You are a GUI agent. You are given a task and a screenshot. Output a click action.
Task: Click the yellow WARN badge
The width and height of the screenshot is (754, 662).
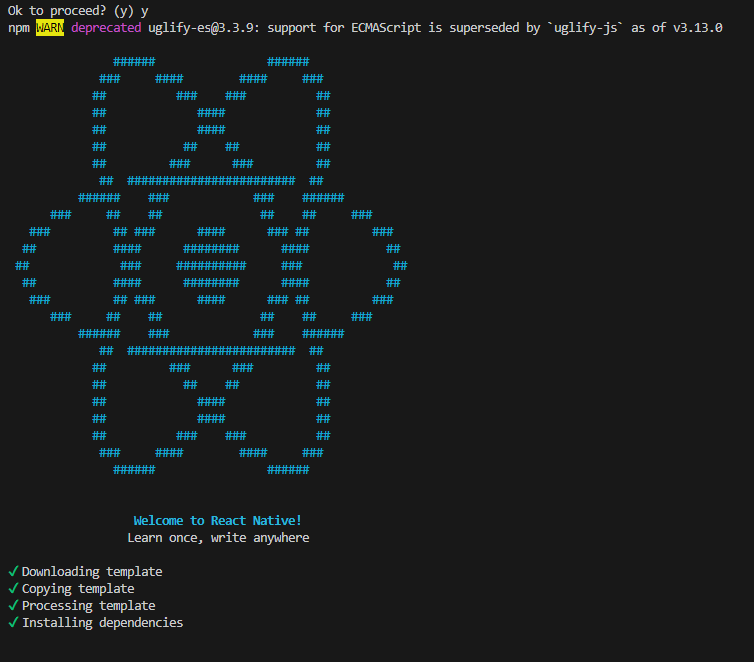(x=50, y=27)
